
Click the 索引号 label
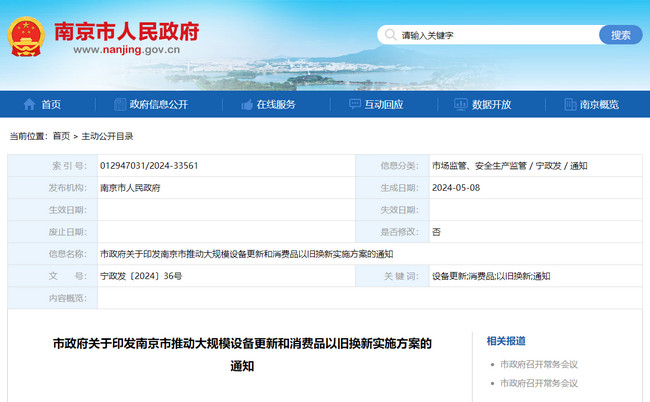69,166
